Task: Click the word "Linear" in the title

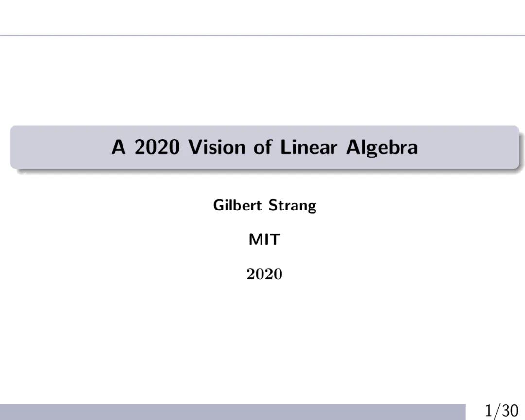Action: [x=310, y=147]
